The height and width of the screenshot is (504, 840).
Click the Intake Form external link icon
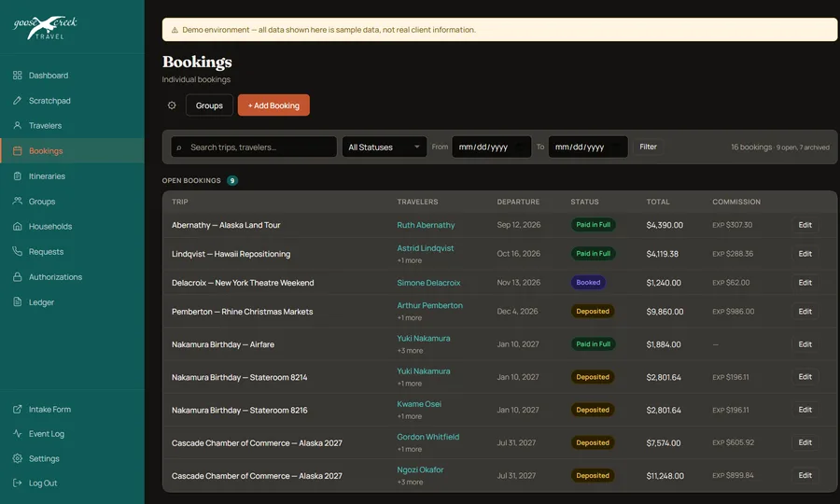pos(18,409)
